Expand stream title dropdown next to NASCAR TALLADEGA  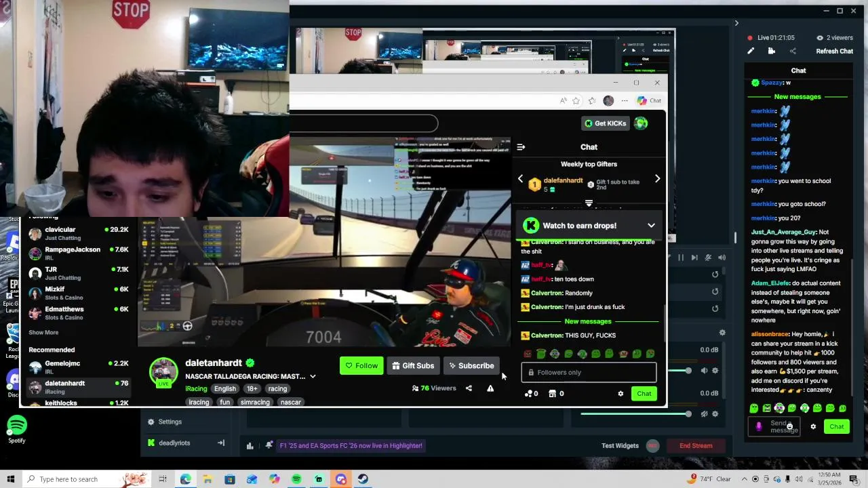pos(313,376)
